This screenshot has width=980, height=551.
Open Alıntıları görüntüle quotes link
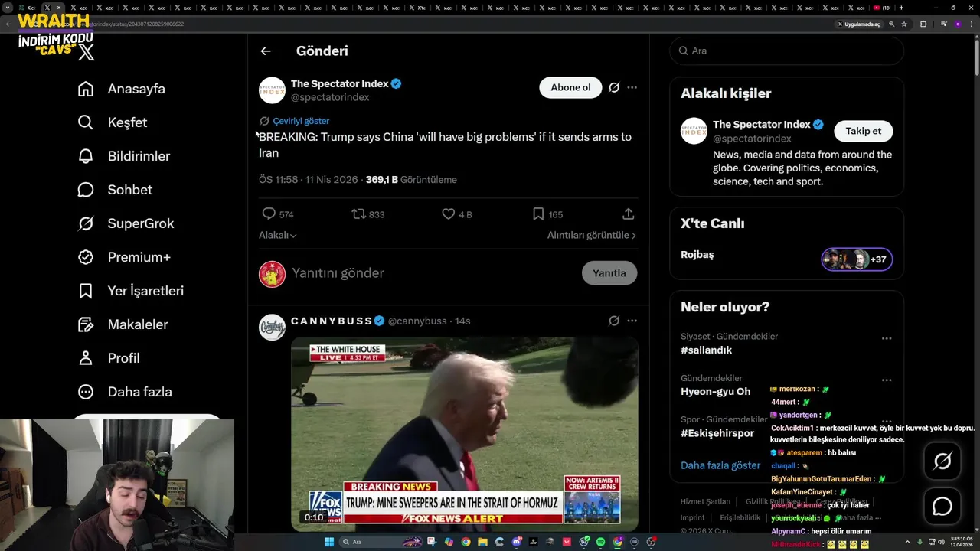click(x=592, y=236)
